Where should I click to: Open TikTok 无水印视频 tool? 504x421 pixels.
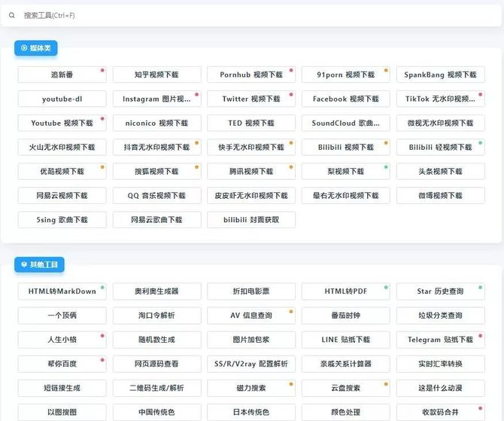point(440,99)
